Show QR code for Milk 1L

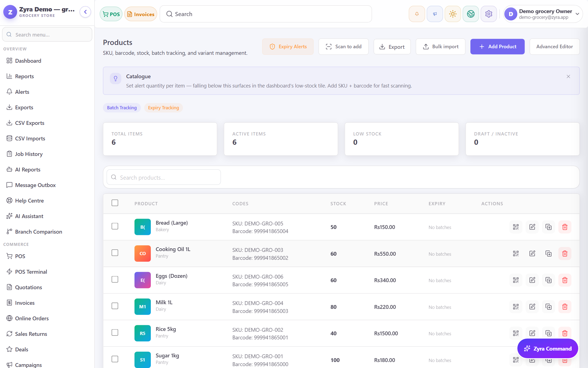(516, 307)
